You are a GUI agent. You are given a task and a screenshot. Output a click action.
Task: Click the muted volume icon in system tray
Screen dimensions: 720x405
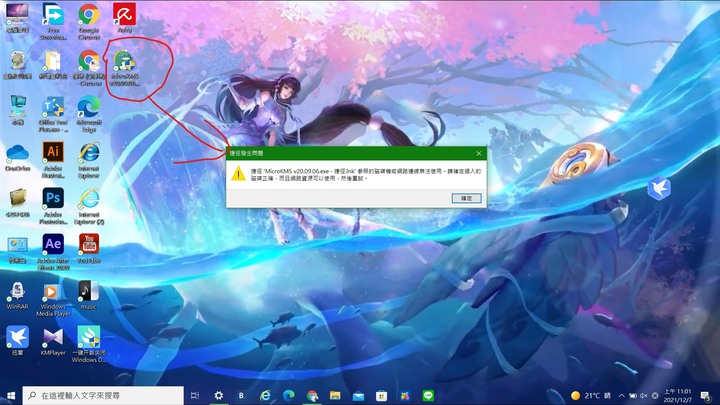644,395
